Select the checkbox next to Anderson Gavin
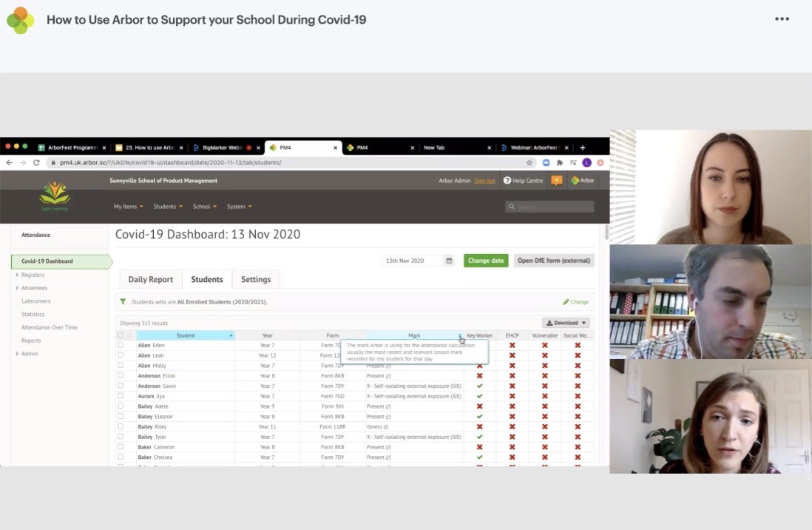 click(121, 386)
